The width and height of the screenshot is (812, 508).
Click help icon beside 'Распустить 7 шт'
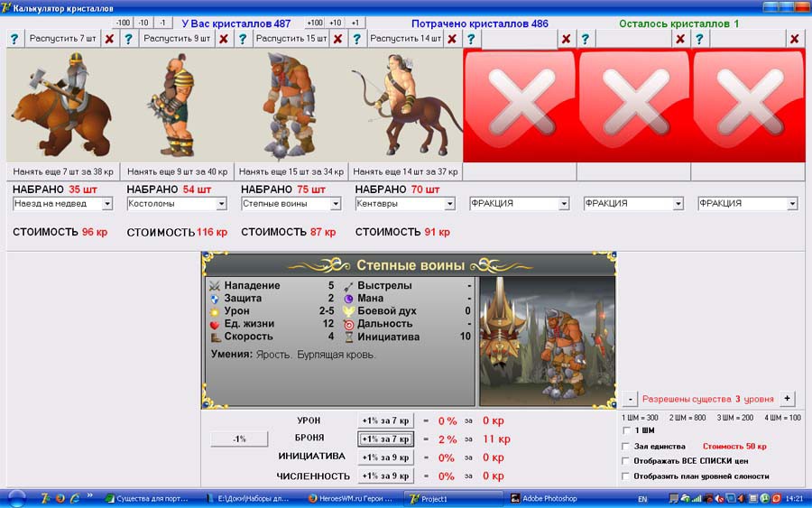14,39
